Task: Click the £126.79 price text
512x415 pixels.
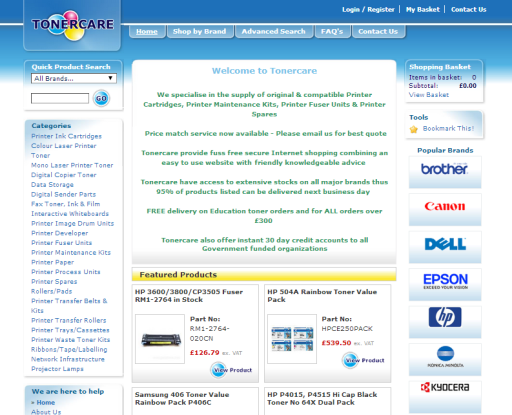Action: pyautogui.click(x=204, y=352)
